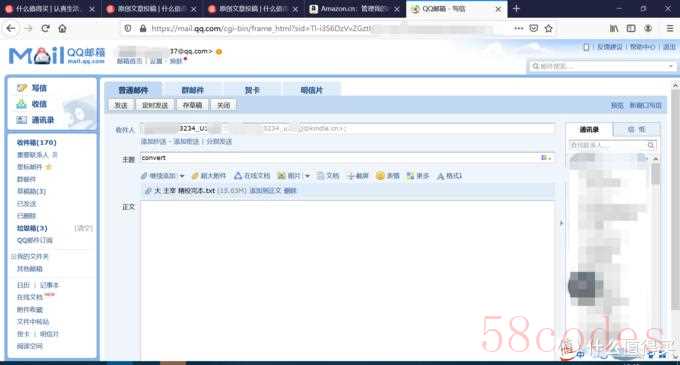Open the subject line color dropdown
The width and height of the screenshot is (680, 365).
point(546,158)
